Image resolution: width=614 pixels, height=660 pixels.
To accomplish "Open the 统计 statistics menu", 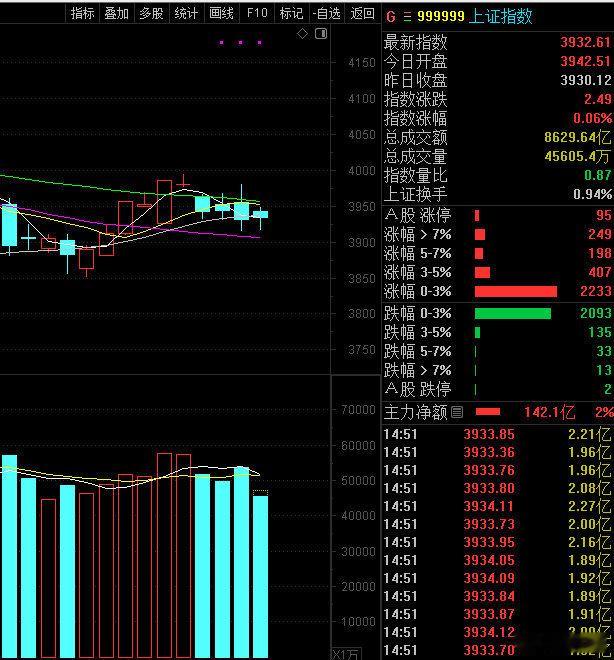I will click(186, 13).
